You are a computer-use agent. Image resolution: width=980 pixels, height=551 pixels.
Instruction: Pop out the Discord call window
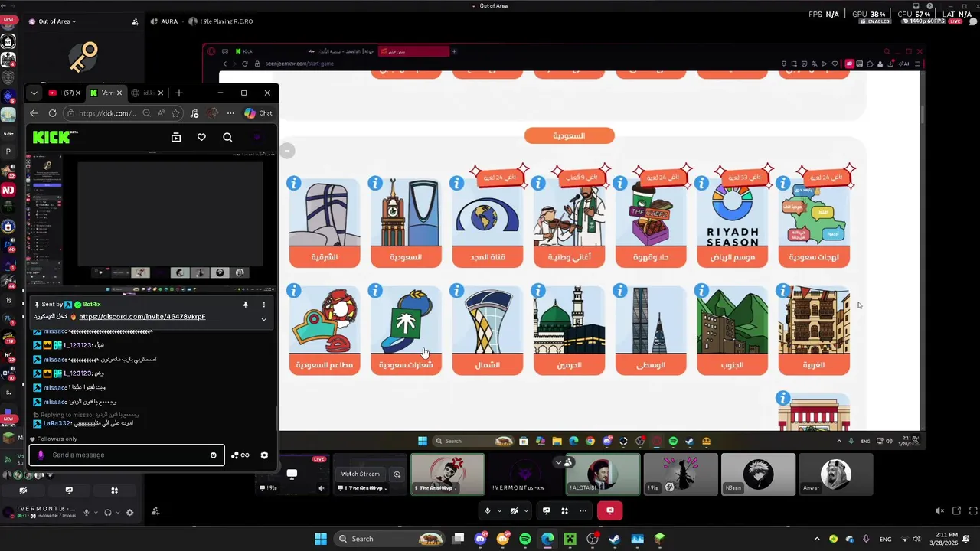(956, 510)
